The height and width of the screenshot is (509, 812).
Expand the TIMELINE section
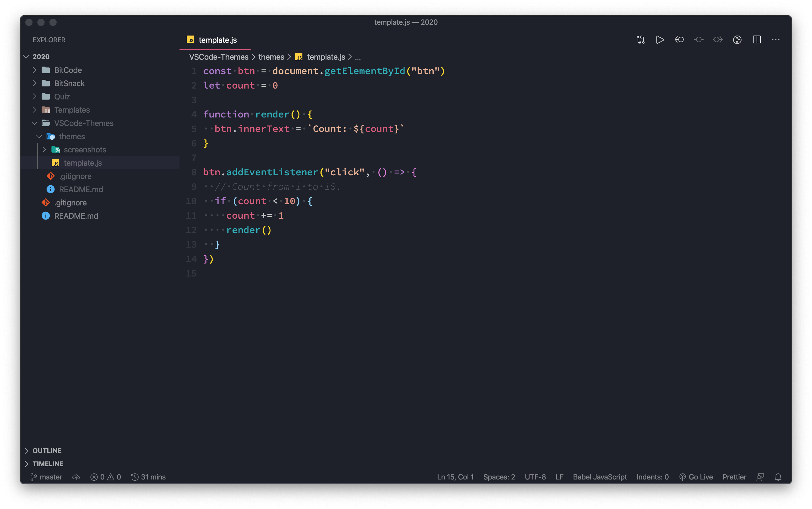pyautogui.click(x=48, y=464)
